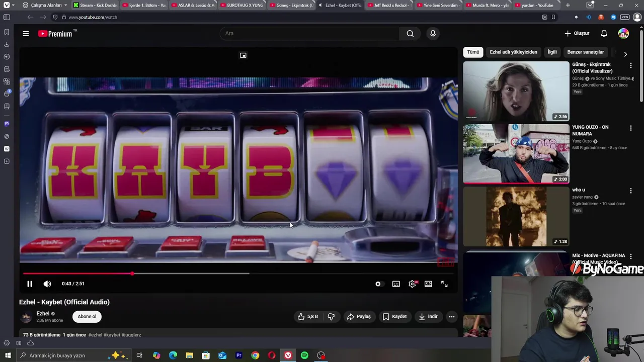The image size is (644, 362).
Task: Open Wikipedia web panel in sidebar
Action: point(7,149)
